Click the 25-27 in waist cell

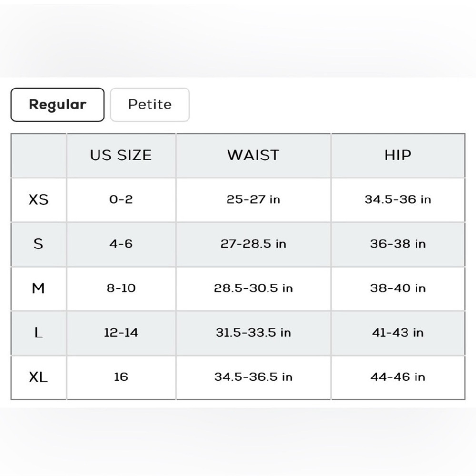(x=254, y=200)
